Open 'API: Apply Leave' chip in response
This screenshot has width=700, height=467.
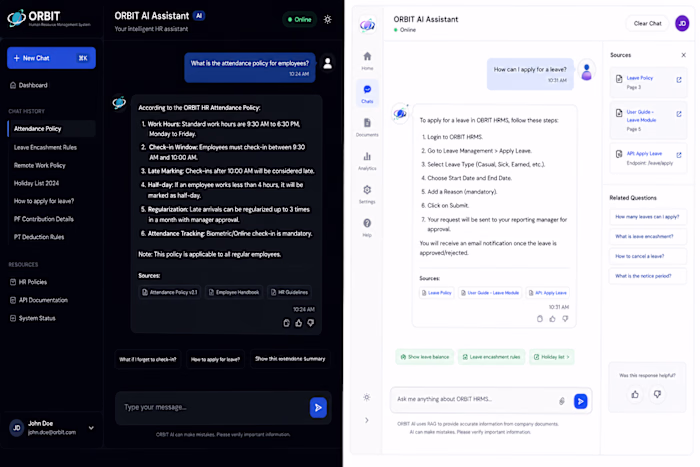(547, 293)
